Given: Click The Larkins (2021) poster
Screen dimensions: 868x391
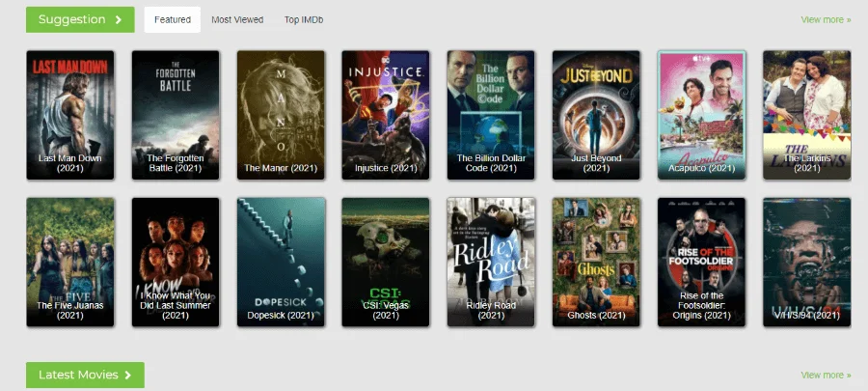Looking at the screenshot, I should point(807,115).
